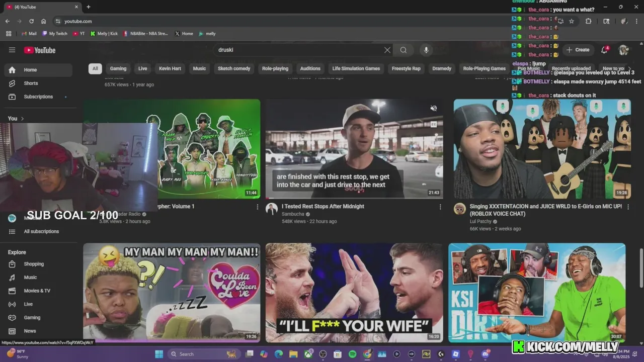Open the YouTube hamburger guide menu
The width and height of the screenshot is (644, 362).
pos(12,50)
